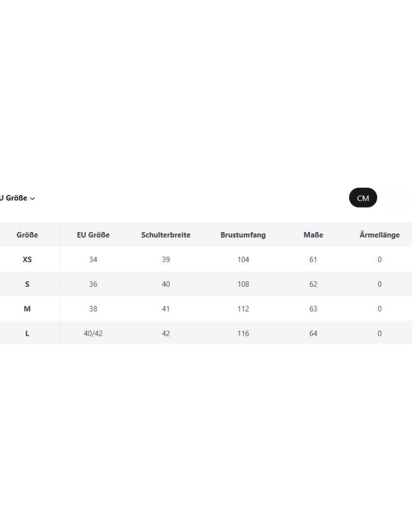The image size is (420, 525).
Task: Select the S size row label
Action: 27,284
